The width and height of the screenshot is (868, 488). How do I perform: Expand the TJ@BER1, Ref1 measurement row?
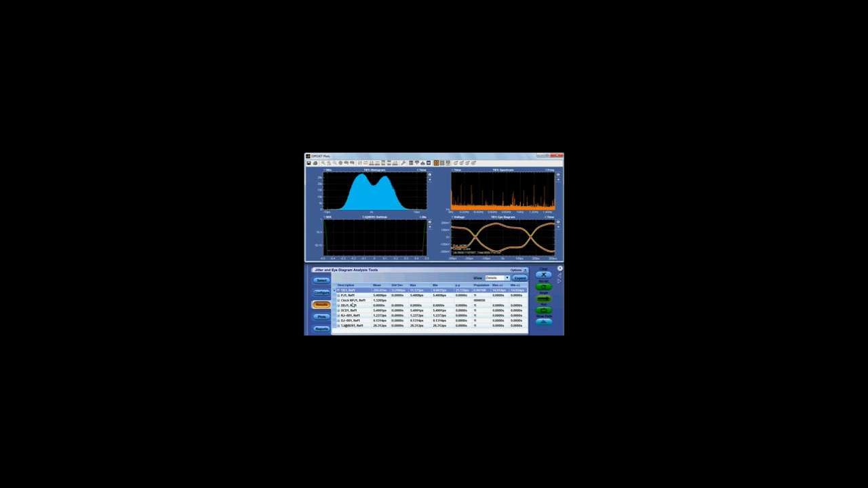click(x=338, y=325)
